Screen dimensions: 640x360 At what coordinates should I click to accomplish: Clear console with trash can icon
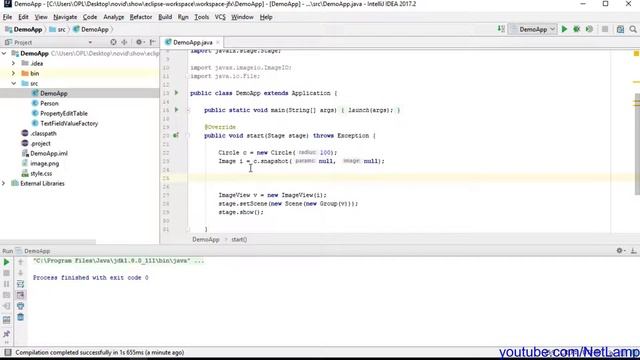pyautogui.click(x=20, y=317)
